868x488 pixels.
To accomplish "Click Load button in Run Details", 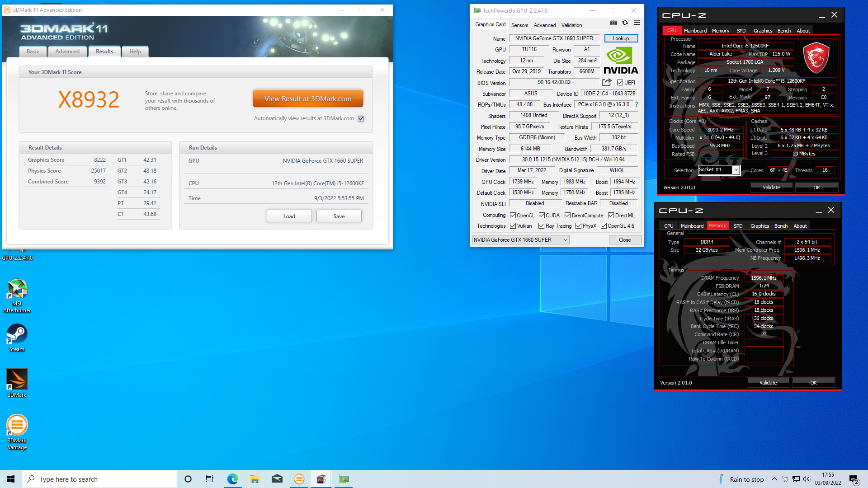I will click(x=289, y=216).
